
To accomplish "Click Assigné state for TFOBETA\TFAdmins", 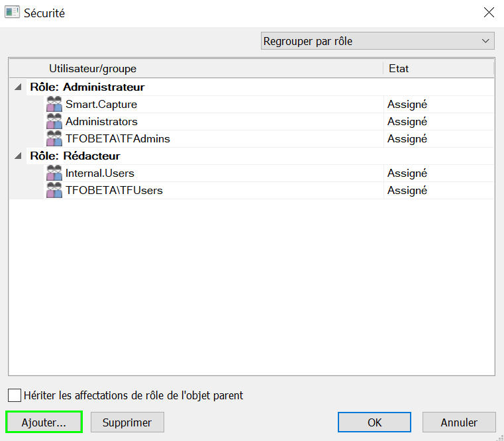I will [x=407, y=139].
